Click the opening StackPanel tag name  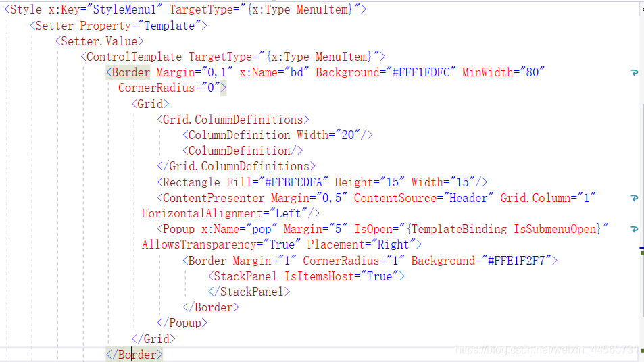(245, 277)
